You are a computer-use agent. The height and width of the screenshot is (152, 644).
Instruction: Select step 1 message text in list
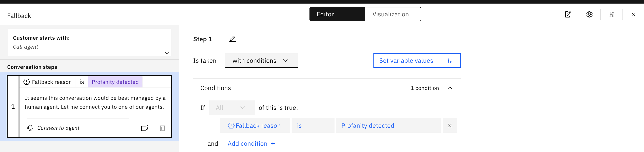point(95,102)
